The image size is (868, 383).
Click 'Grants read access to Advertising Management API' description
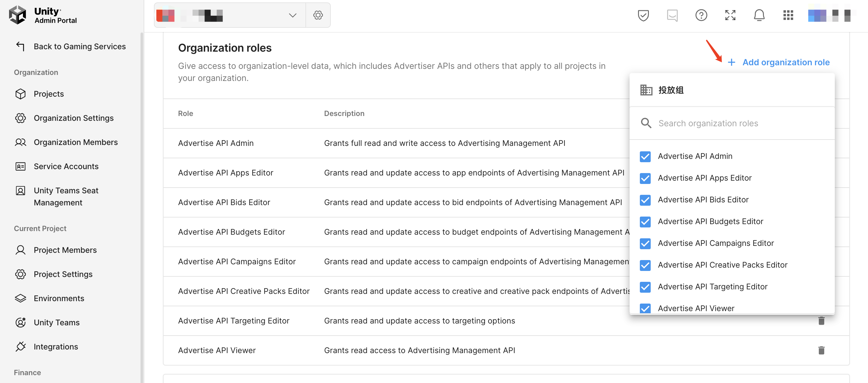[420, 351]
